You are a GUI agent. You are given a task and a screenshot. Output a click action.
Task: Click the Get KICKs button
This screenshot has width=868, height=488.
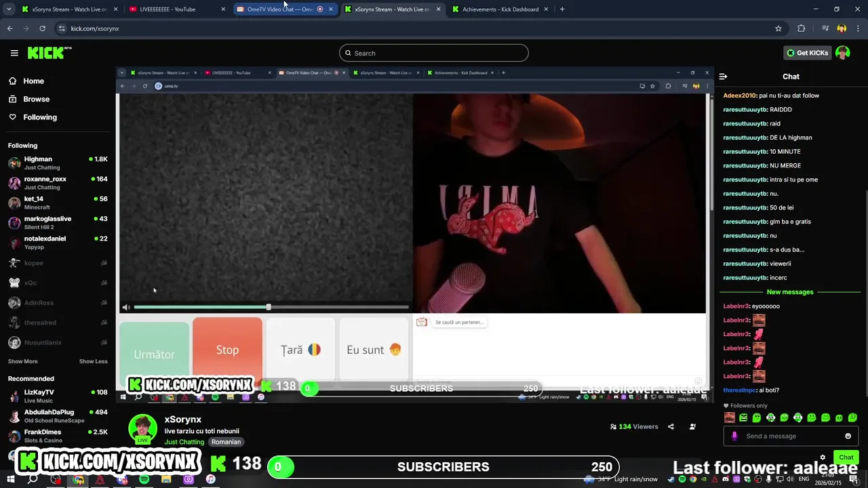807,53
